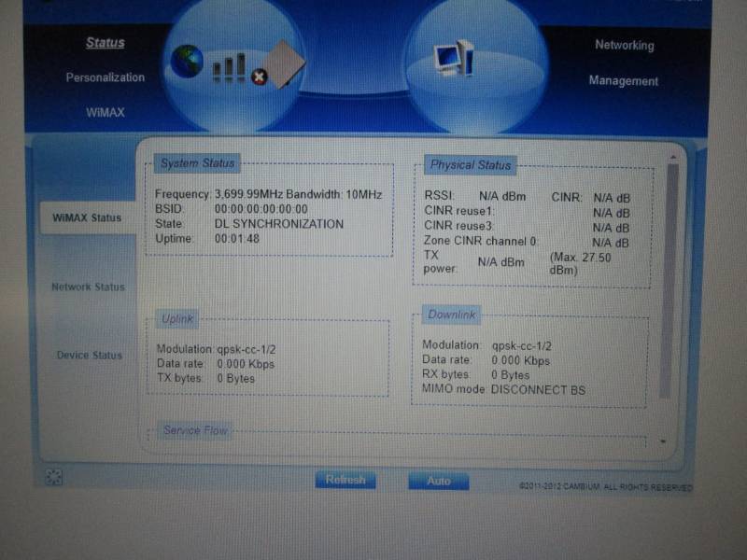The height and width of the screenshot is (560, 747).
Task: Switch to the Device Status tab
Action: pyautogui.click(x=90, y=355)
